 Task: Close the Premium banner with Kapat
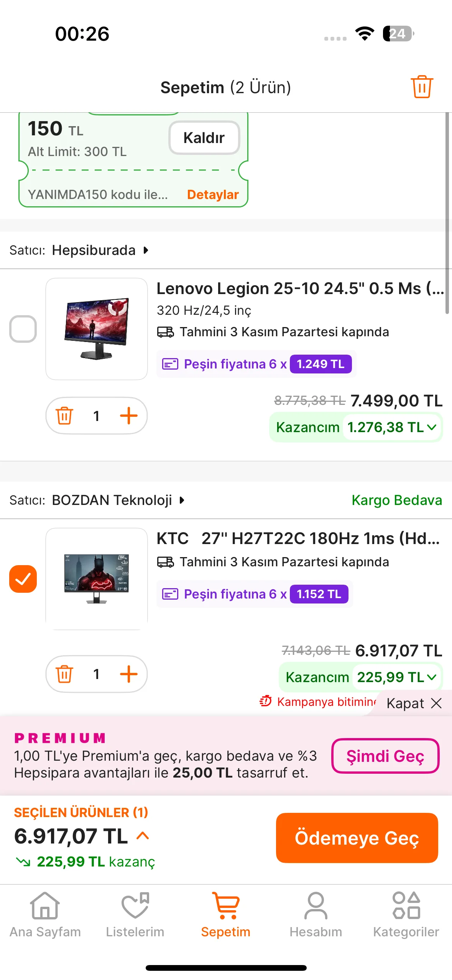pos(414,703)
